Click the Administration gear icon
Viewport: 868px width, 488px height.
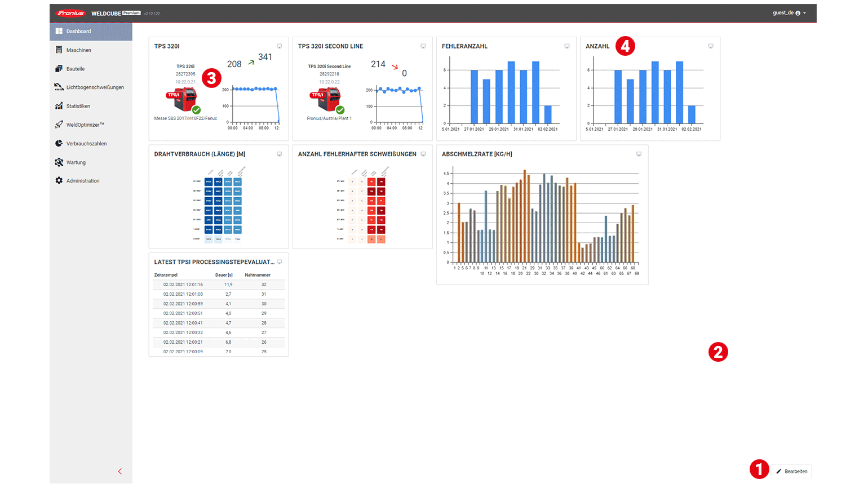pyautogui.click(x=59, y=181)
